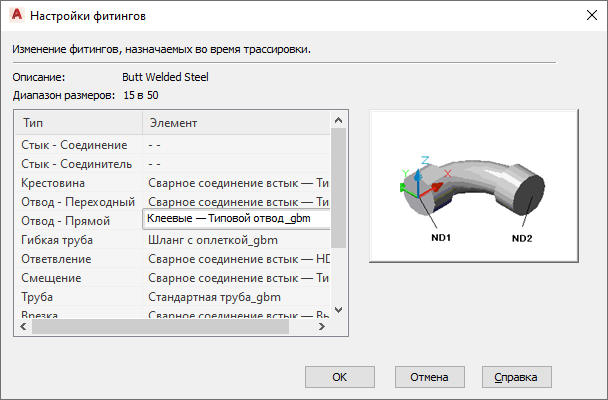Open the Отвод - Прямой element dropdown
The width and height of the screenshot is (608, 400).
[236, 220]
